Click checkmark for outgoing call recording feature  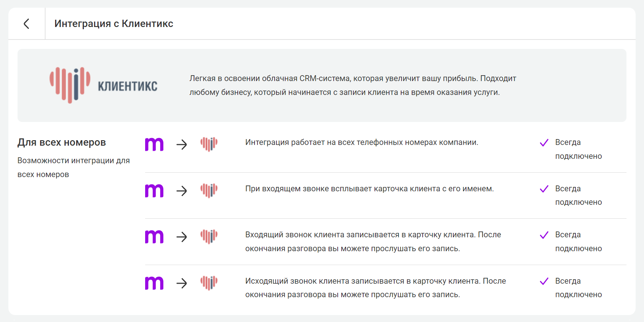click(544, 281)
